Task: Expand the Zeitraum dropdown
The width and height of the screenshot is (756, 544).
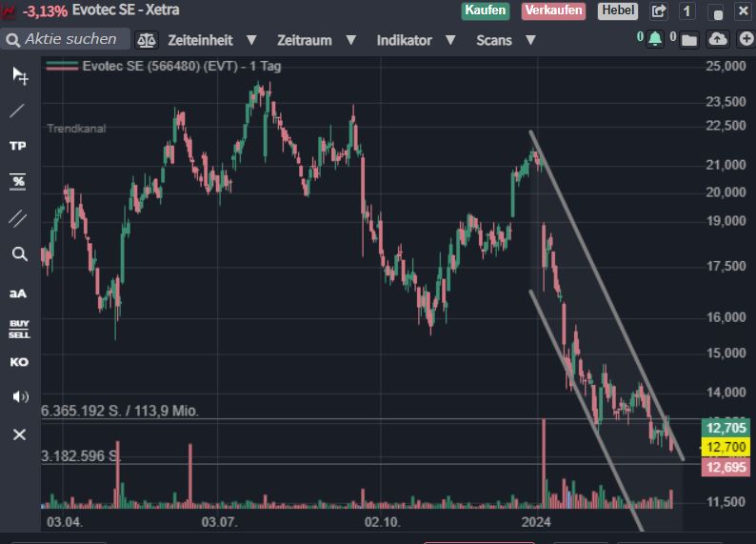Action: 316,40
